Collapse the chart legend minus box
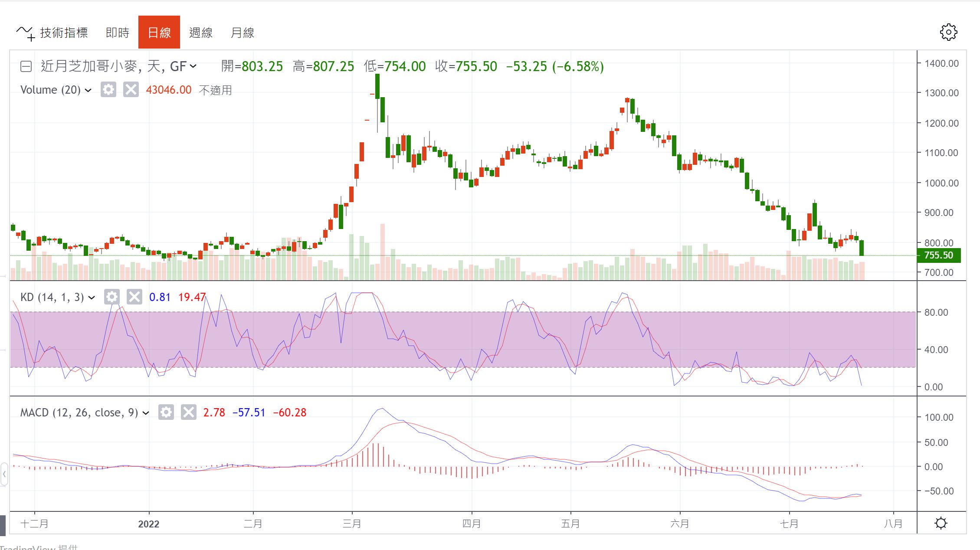Image resolution: width=980 pixels, height=550 pixels. 26,66
